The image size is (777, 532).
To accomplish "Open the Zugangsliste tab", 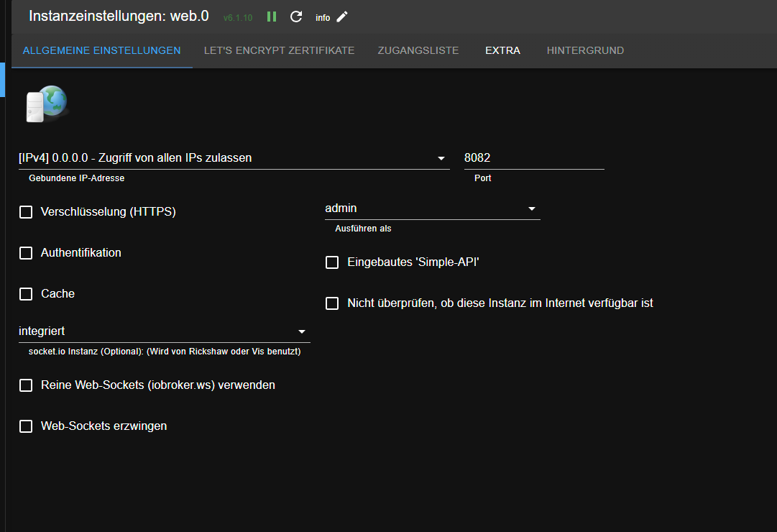I will tap(418, 51).
